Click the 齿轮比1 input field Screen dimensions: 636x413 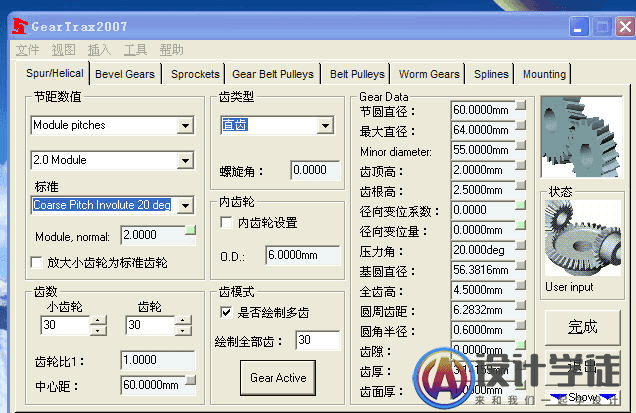click(x=158, y=360)
